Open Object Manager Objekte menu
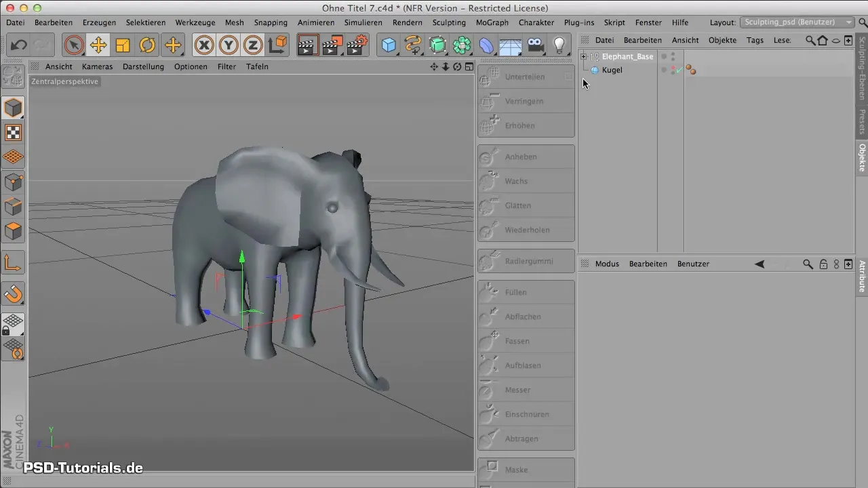 [722, 40]
